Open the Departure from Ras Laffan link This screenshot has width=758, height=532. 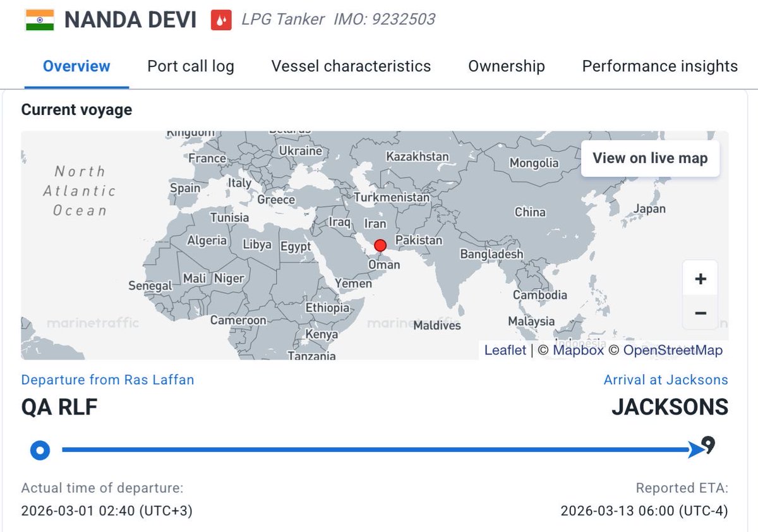[x=107, y=380]
